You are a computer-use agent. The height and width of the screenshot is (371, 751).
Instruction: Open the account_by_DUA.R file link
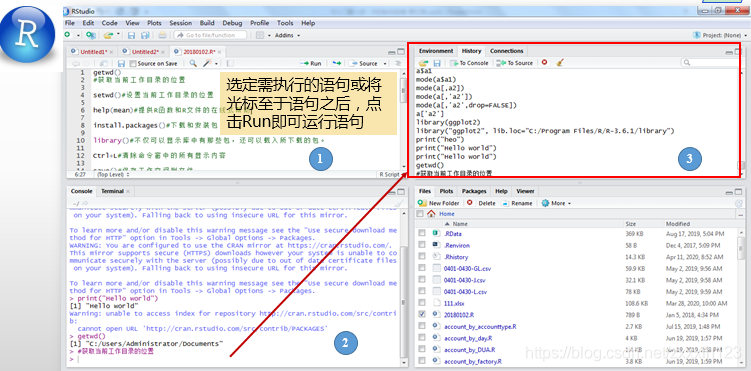(x=469, y=350)
